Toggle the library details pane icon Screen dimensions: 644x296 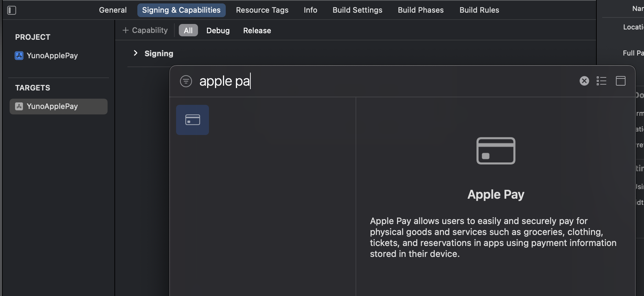tap(621, 81)
